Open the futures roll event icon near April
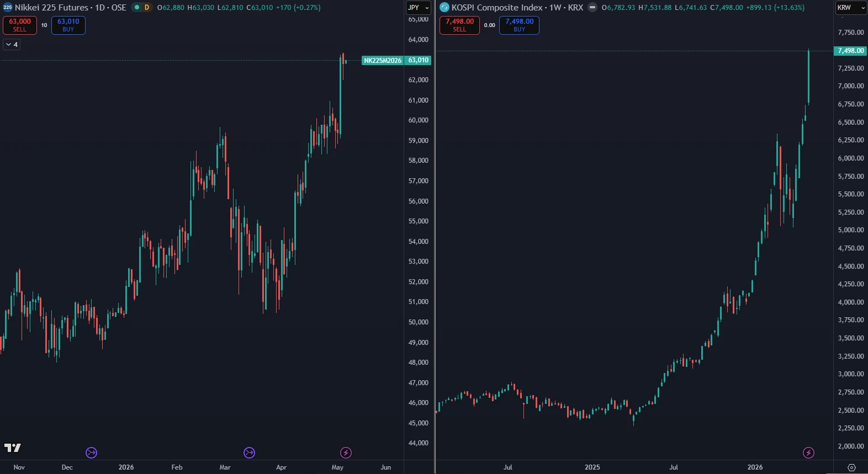868x474 pixels. click(250, 452)
